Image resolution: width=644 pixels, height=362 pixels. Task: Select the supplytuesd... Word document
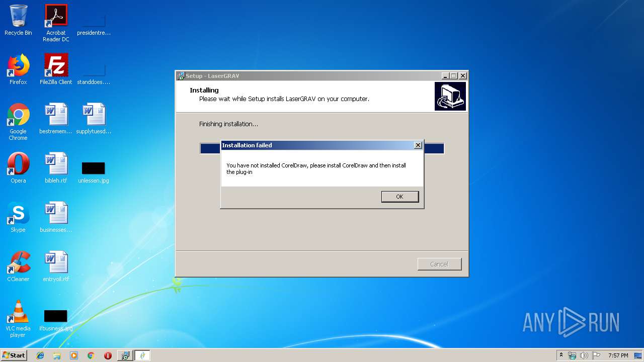point(94,119)
